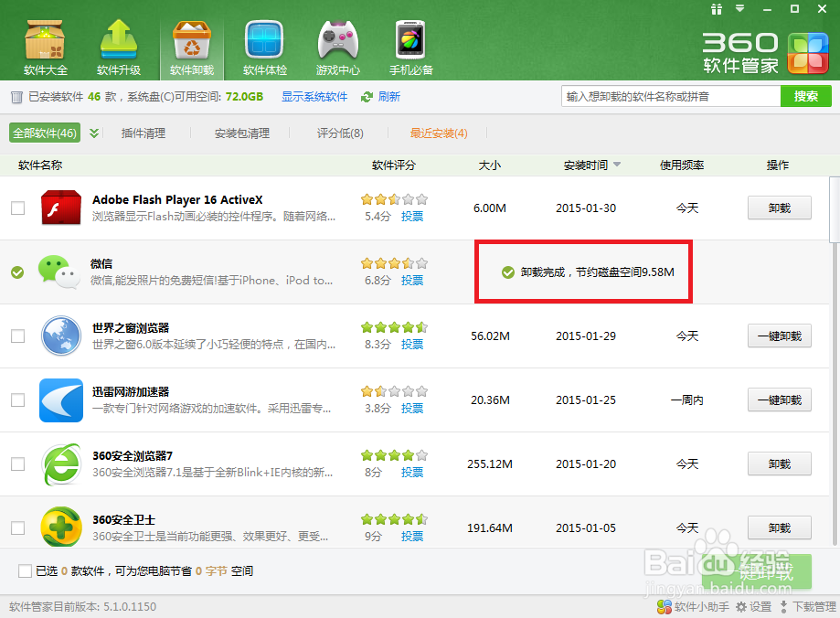This screenshot has height=618, width=840.
Task: Click the 显示系统软件 link
Action: click(314, 97)
